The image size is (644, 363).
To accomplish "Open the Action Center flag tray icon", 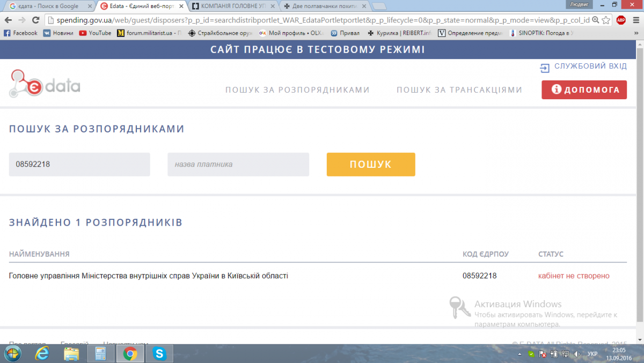I will 542,354.
